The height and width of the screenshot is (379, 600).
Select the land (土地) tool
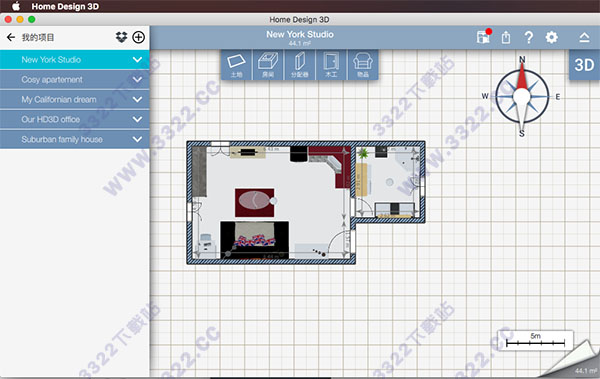(236, 65)
